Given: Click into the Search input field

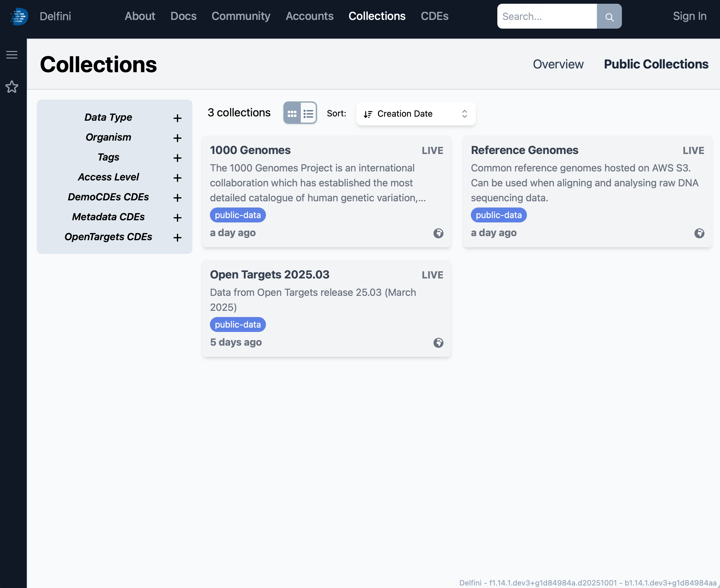Looking at the screenshot, I should point(547,16).
